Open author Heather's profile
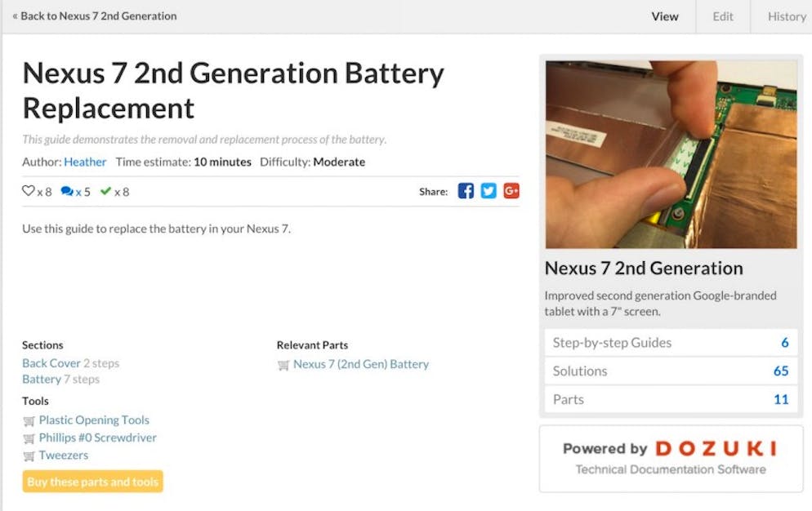This screenshot has height=511, width=812. click(85, 162)
